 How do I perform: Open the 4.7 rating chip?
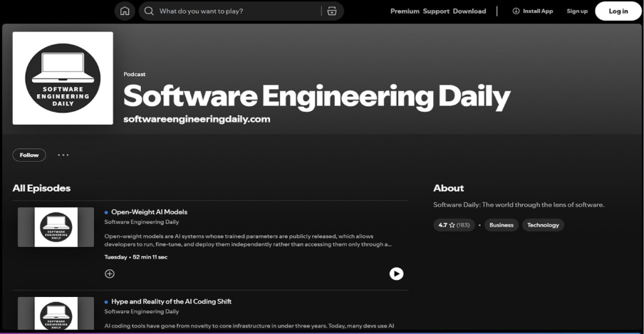point(454,225)
